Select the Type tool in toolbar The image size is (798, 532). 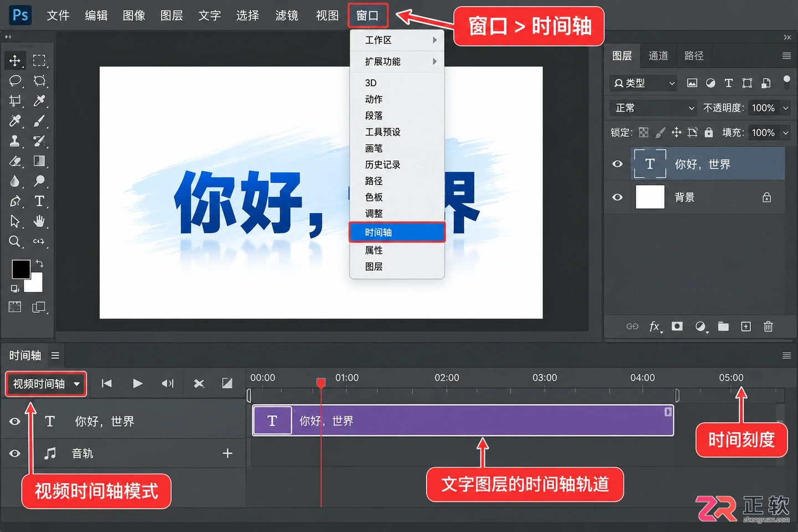[x=39, y=201]
